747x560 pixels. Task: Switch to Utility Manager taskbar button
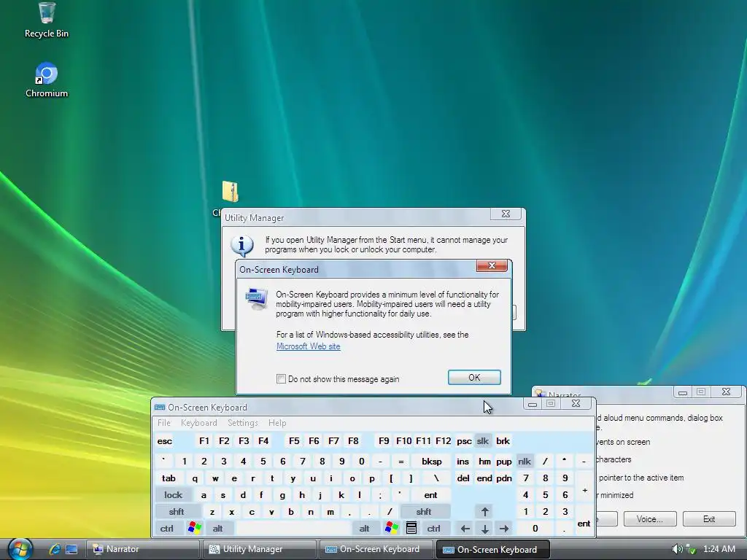click(x=260, y=549)
